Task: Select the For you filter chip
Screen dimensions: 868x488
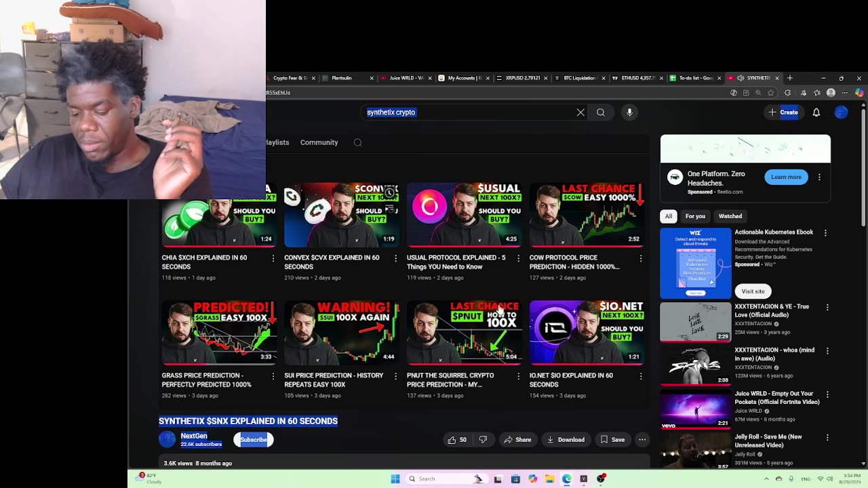Action: click(695, 216)
